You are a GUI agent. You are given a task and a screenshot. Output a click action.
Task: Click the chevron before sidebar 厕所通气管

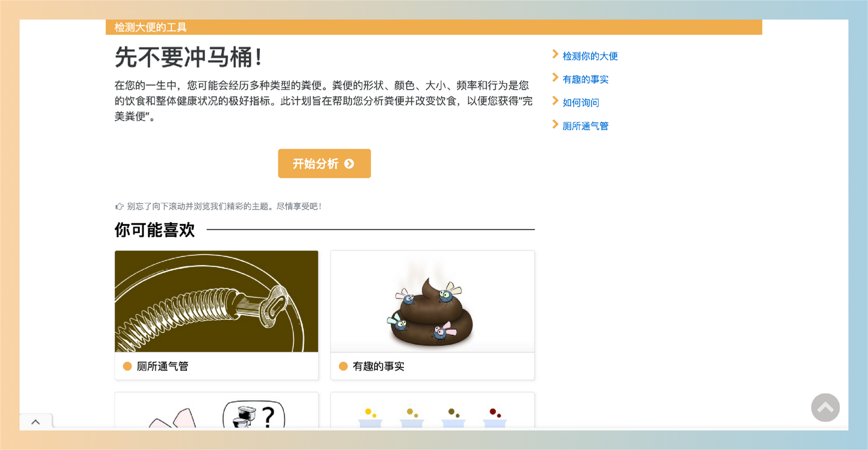pyautogui.click(x=555, y=124)
